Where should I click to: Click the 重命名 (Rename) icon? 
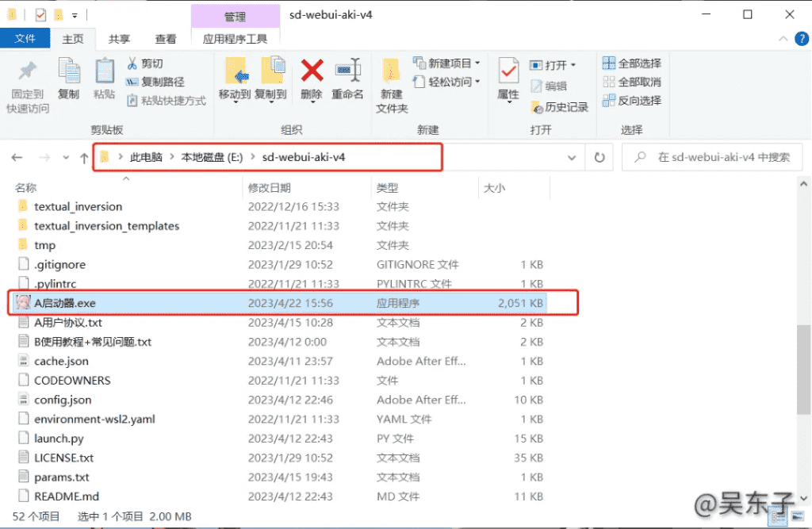pos(347,78)
